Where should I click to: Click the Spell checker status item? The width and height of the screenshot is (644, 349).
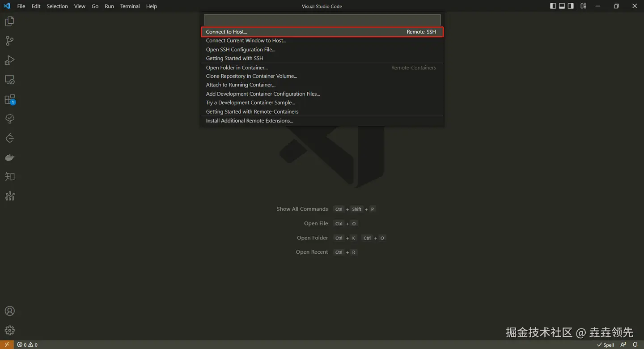point(606,345)
